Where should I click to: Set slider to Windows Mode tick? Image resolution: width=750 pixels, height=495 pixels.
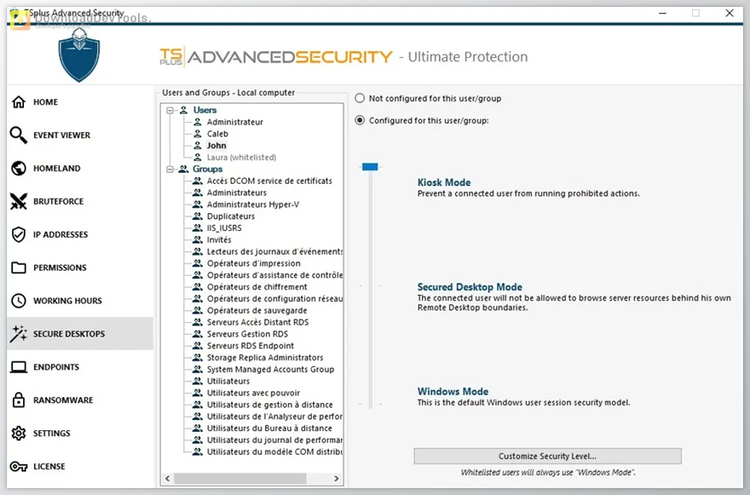click(370, 404)
